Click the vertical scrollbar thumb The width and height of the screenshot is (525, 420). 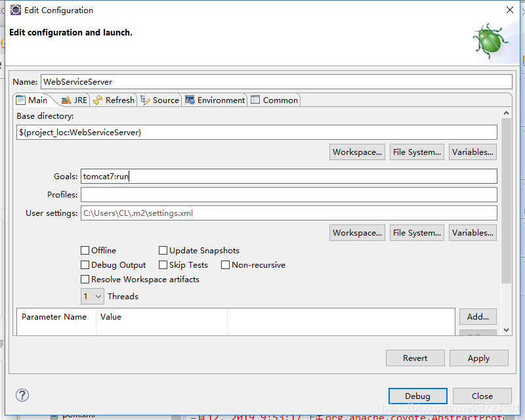pyautogui.click(x=506, y=201)
